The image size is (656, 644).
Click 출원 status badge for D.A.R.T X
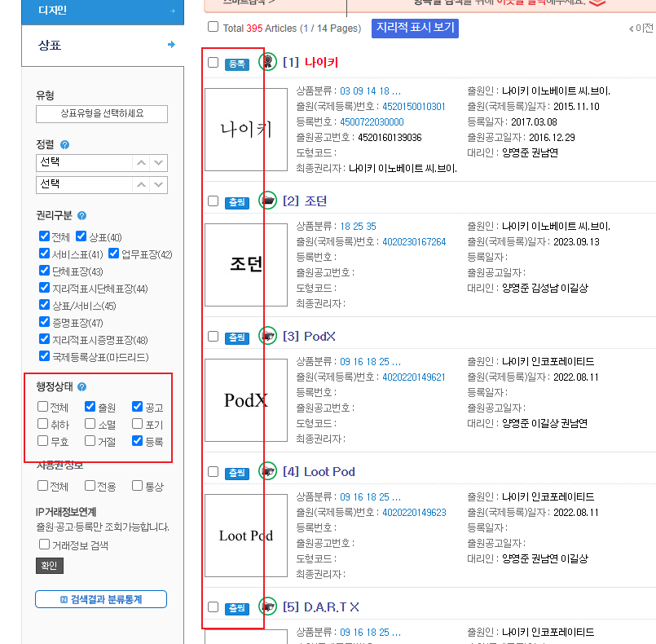point(237,608)
